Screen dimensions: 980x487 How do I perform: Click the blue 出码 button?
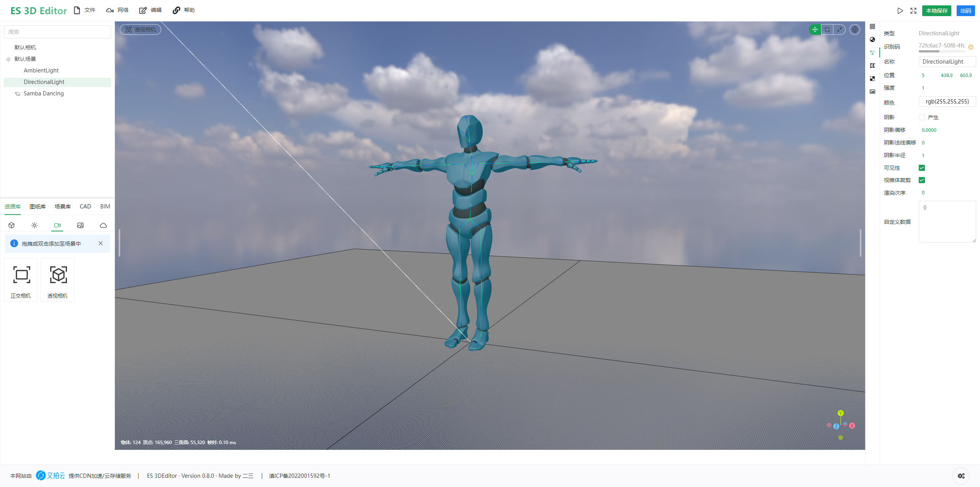click(x=965, y=11)
